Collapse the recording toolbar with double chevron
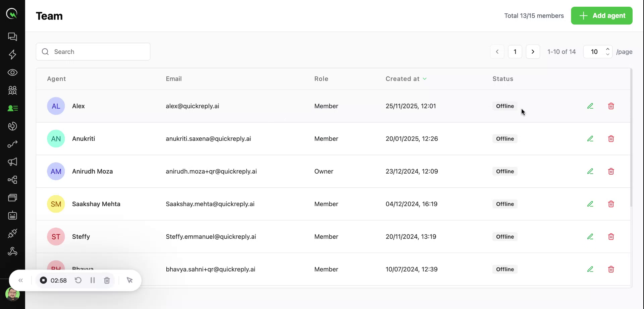The image size is (644, 309). click(x=21, y=280)
